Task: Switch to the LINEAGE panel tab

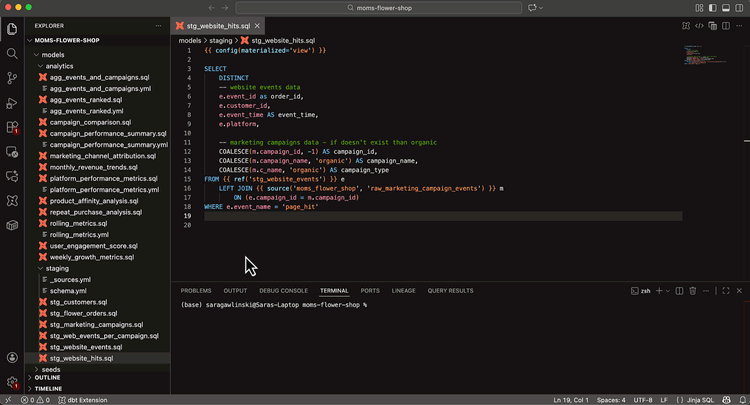Action: coord(404,291)
